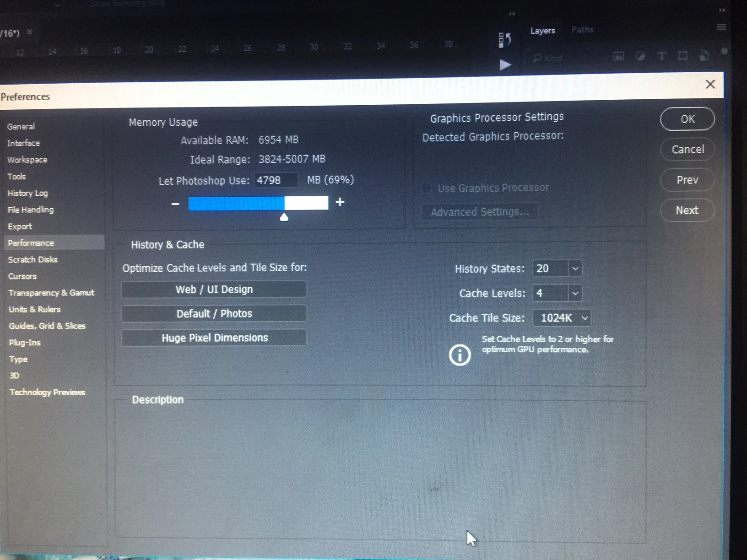Viewport: 747px width, 560px height.
Task: Open the Cache Levels dropdown arrow
Action: coord(575,293)
